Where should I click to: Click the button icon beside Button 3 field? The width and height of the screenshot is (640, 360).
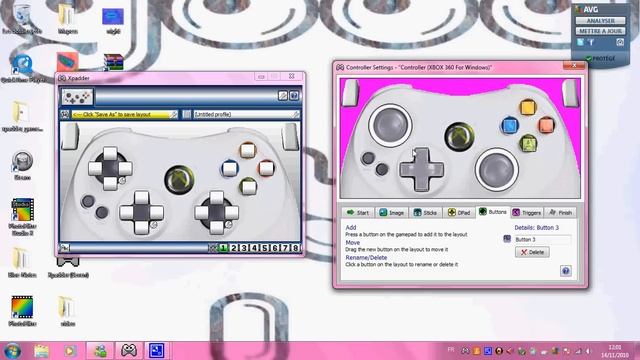click(x=507, y=239)
